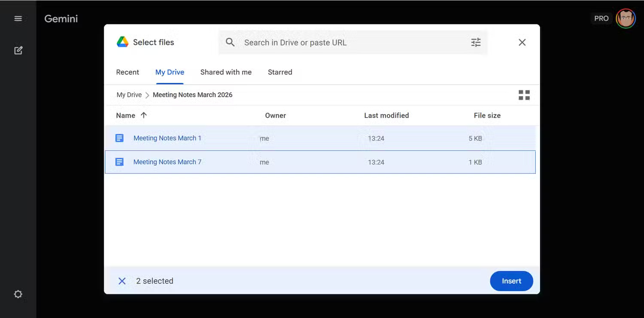
Task: Start a new chat from the sidebar
Action: click(x=18, y=50)
